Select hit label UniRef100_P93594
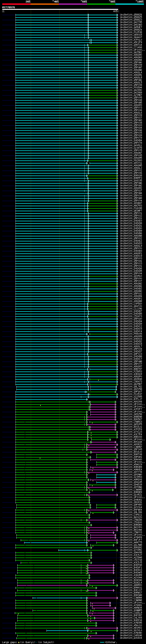Viewport: 146px width, 644px height. pos(131,88)
